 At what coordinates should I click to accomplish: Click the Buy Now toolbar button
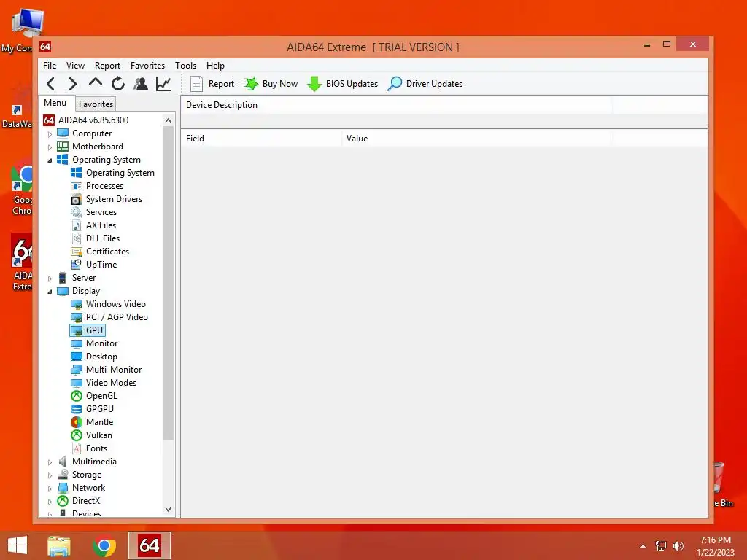point(271,84)
